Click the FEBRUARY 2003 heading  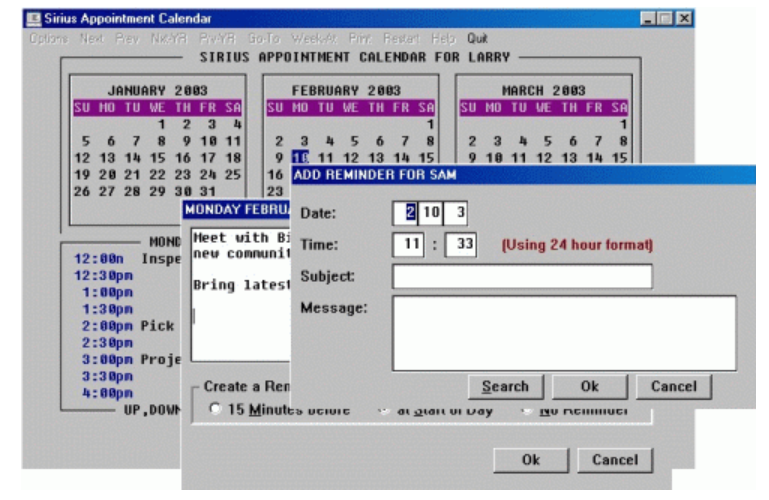(346, 91)
